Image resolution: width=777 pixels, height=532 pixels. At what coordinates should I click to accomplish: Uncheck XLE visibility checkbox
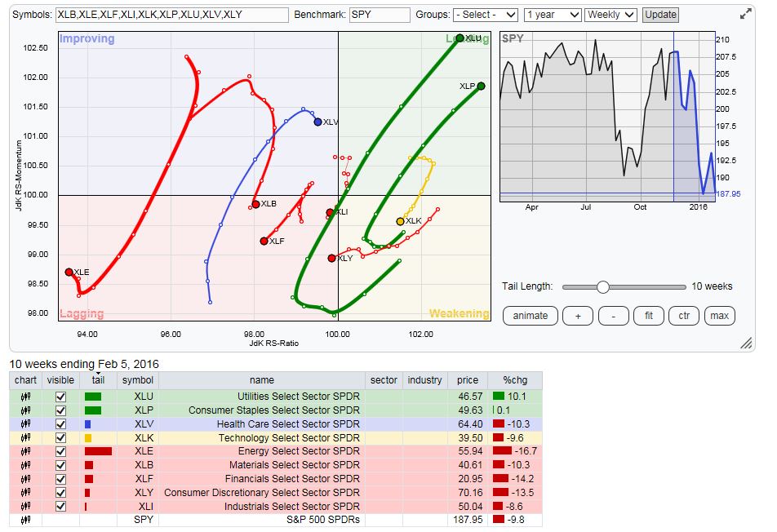[x=60, y=452]
